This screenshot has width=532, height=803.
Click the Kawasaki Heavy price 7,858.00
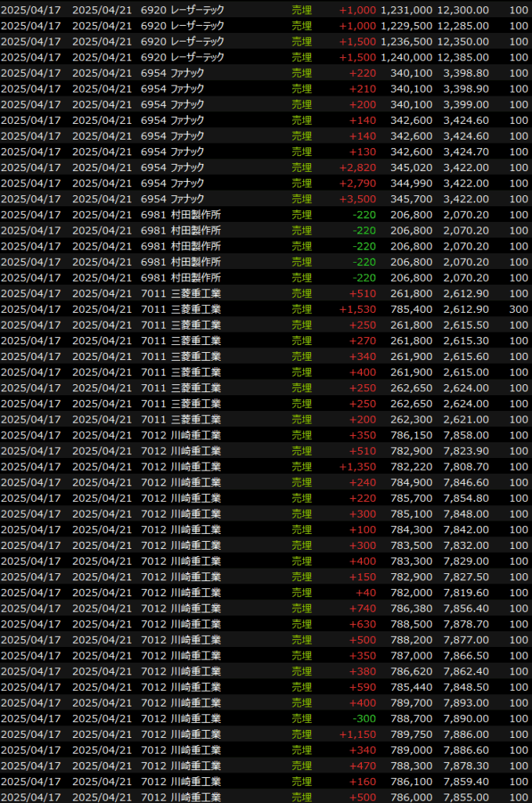[x=465, y=435]
